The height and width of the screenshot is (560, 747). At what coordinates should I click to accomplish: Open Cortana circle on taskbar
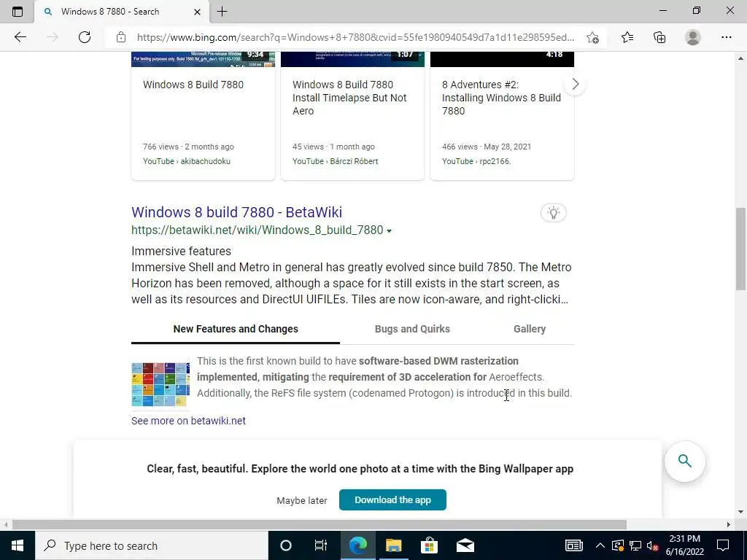286,545
